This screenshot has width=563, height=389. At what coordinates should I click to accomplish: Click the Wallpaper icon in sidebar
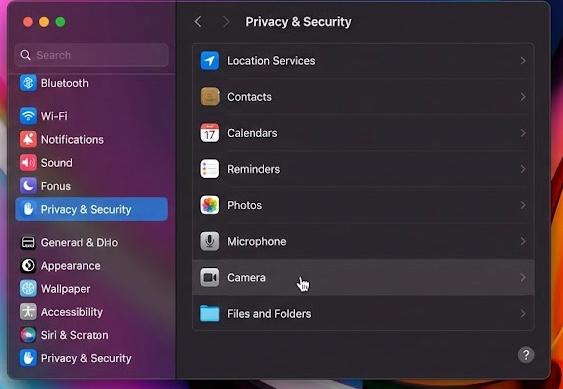[x=28, y=289]
